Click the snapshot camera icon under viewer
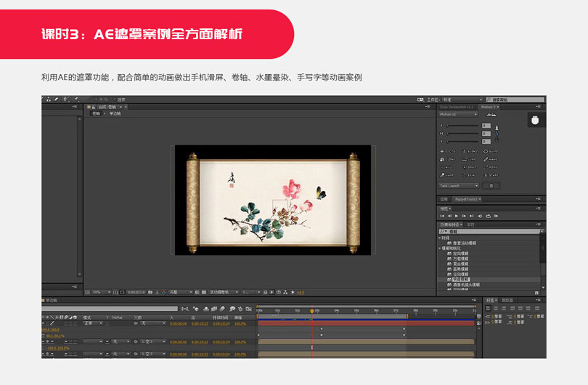 (x=150, y=292)
